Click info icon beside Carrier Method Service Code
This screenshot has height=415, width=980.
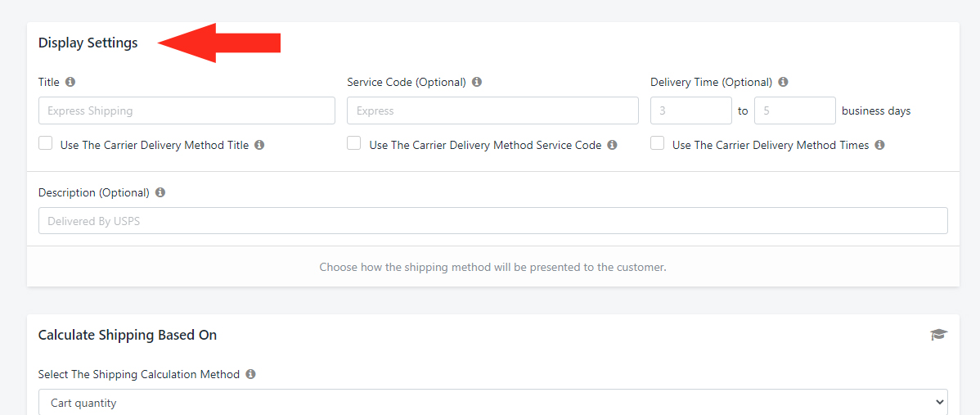(612, 145)
